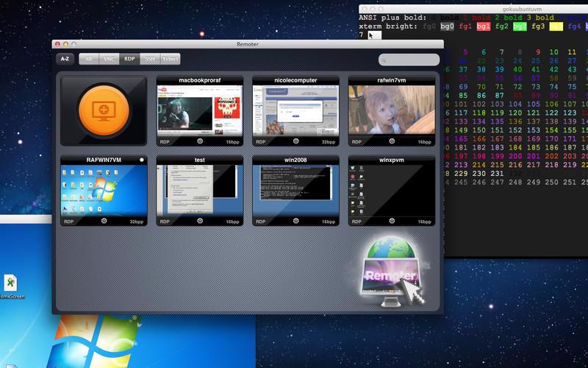Image resolution: width=588 pixels, height=368 pixels.
Task: Click 16bpp label on macbookproraf card
Action: click(232, 142)
